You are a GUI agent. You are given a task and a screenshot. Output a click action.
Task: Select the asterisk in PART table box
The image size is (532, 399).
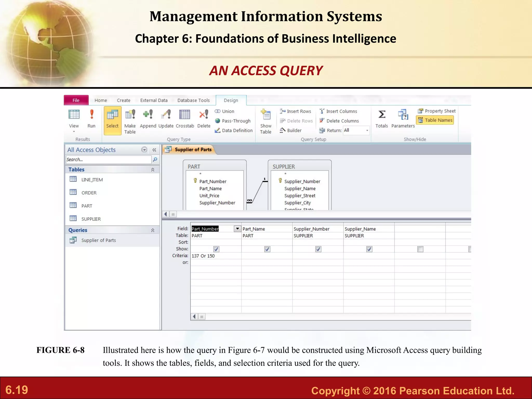(201, 174)
